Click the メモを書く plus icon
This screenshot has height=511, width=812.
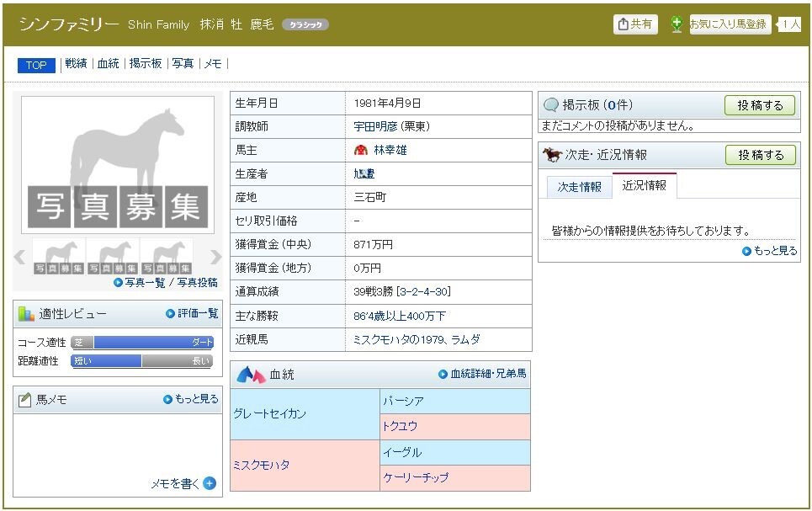coord(210,483)
